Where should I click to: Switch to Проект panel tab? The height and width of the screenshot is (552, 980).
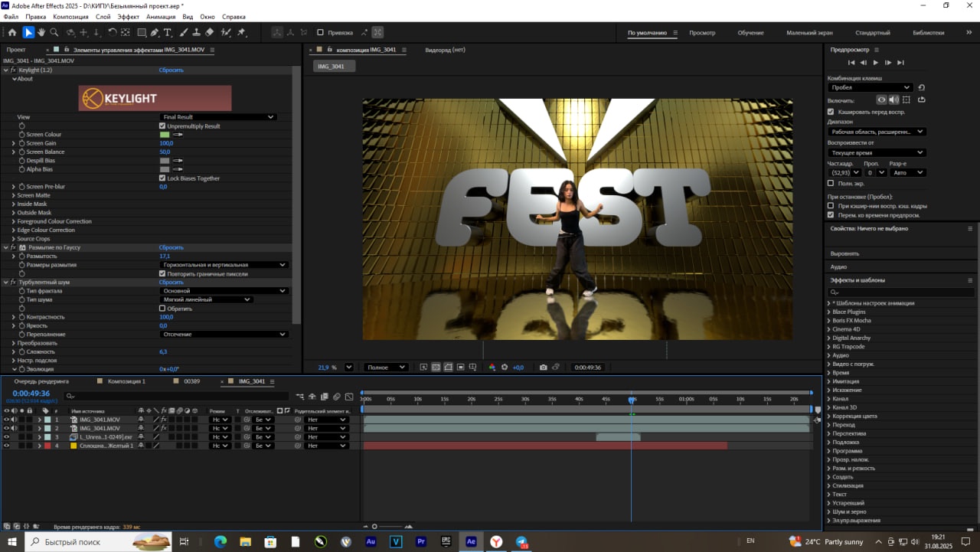pyautogui.click(x=16, y=50)
